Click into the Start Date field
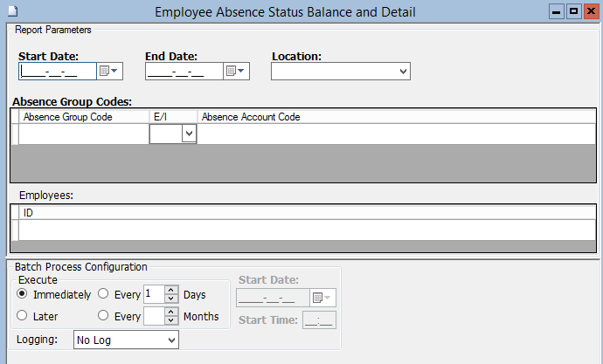This screenshot has height=364, width=603. (57, 71)
